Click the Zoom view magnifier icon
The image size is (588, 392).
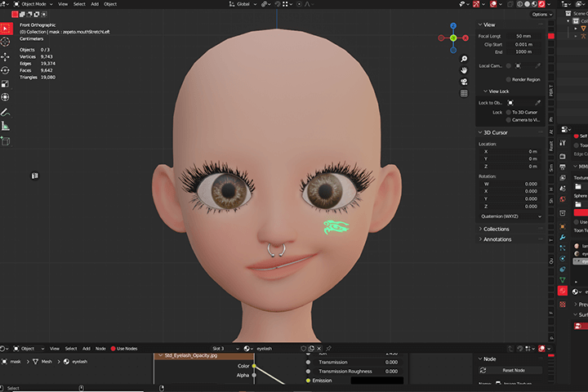464,59
